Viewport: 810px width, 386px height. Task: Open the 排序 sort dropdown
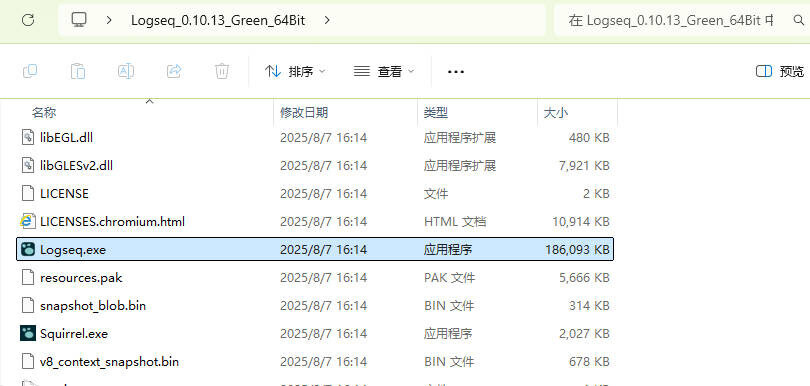coord(295,71)
